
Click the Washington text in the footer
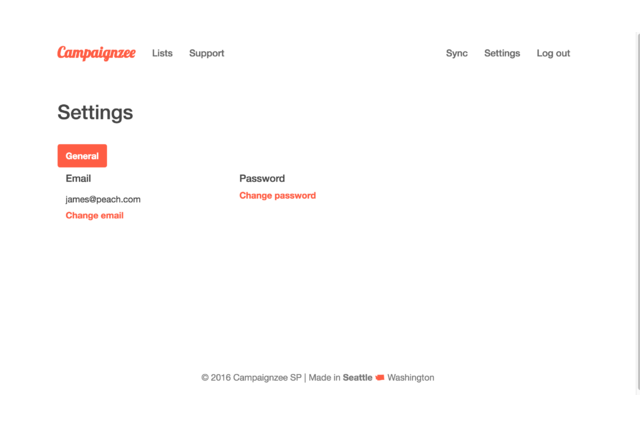pos(411,378)
